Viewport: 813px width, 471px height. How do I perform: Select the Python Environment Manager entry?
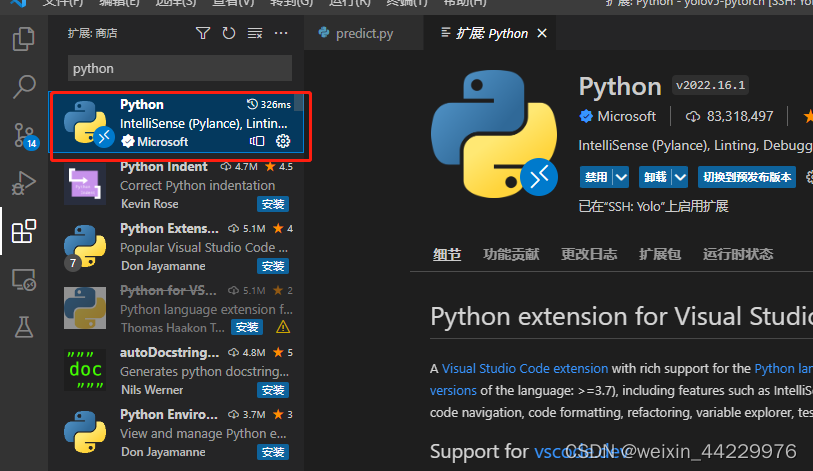176,433
